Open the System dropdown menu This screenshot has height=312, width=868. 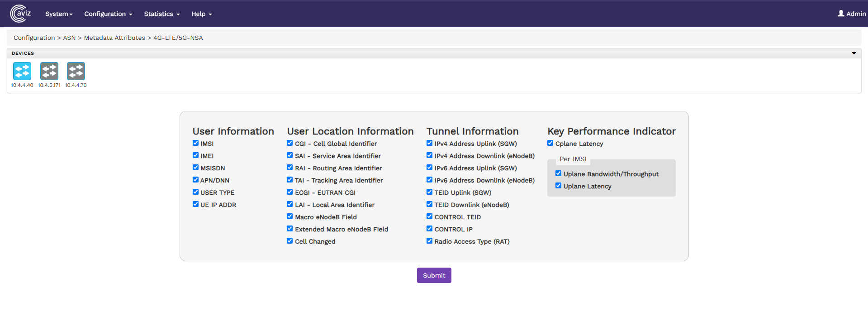tap(59, 14)
